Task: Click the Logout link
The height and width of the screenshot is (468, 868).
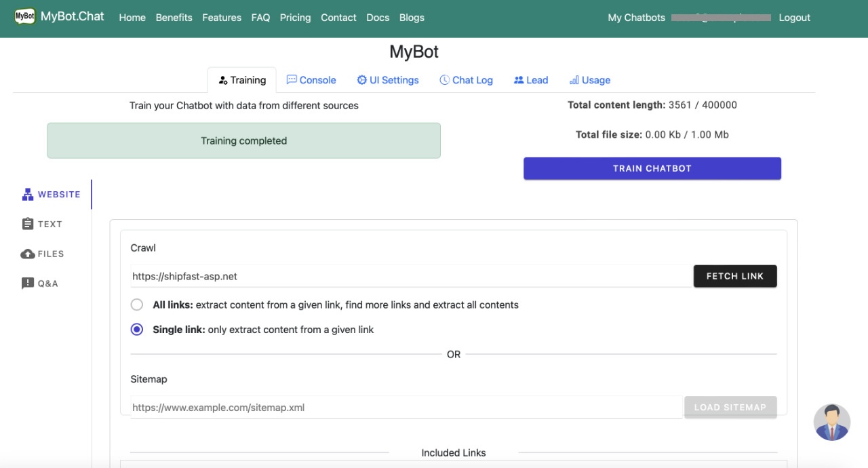Action: [793, 18]
